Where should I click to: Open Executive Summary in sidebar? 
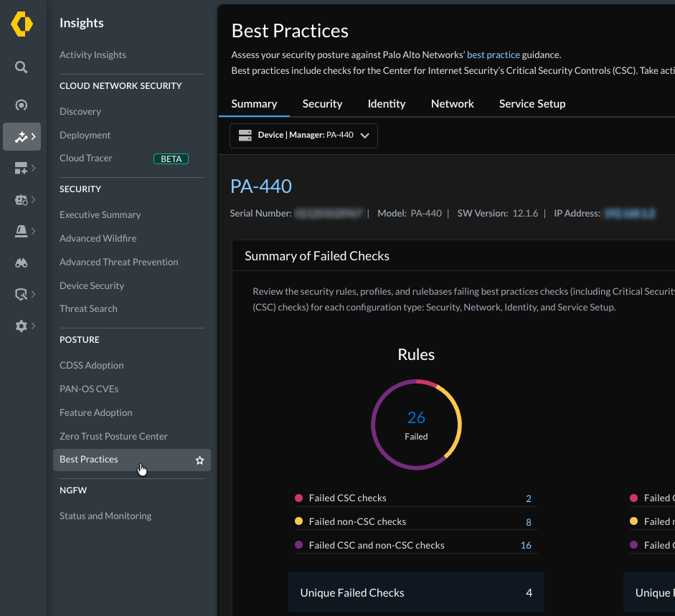(100, 215)
